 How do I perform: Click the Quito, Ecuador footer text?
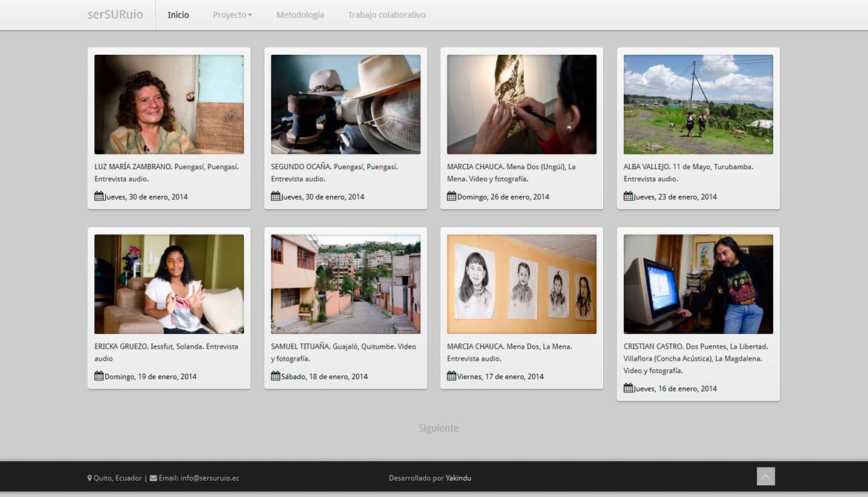click(118, 478)
